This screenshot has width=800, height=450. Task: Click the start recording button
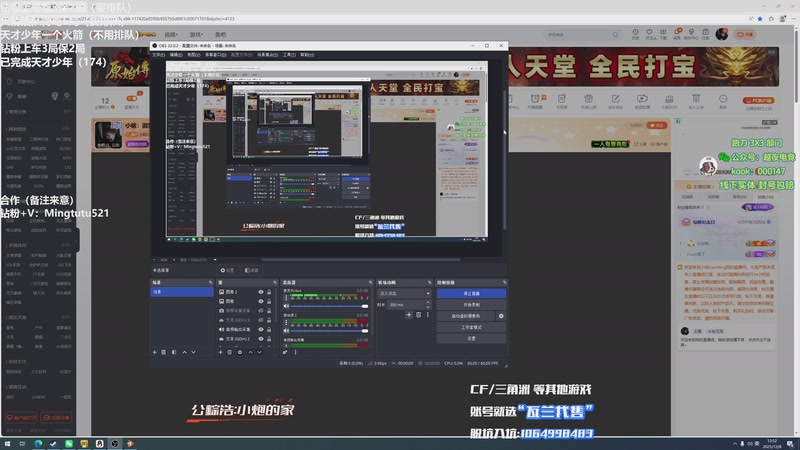click(471, 305)
